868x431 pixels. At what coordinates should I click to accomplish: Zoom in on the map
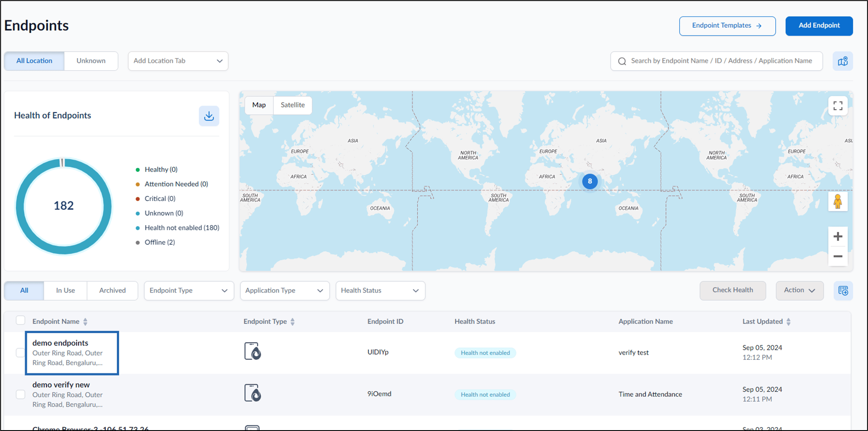coord(838,236)
